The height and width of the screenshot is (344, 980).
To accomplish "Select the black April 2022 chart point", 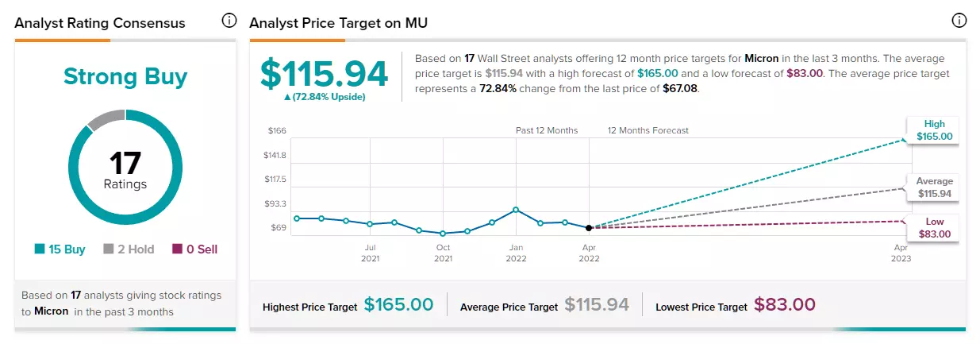I will click(x=589, y=228).
